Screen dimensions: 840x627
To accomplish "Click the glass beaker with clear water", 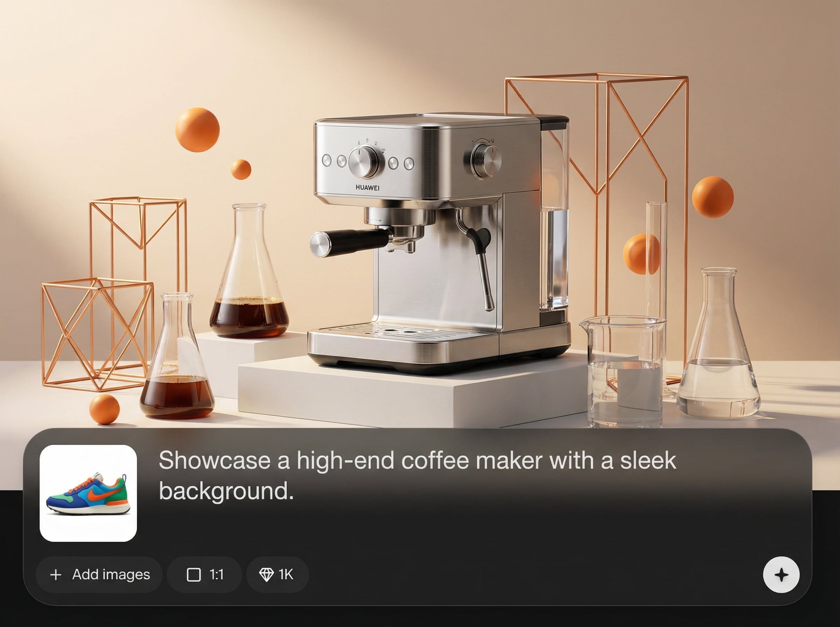I will [623, 371].
